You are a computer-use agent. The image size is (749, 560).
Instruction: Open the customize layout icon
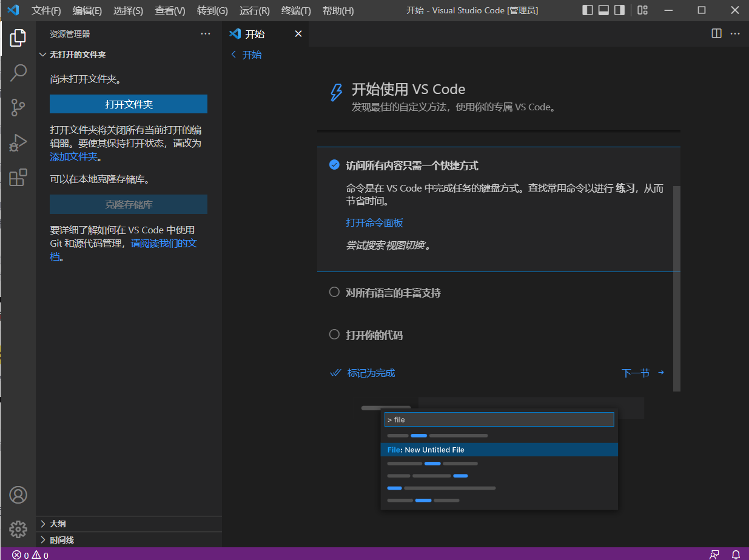point(643,10)
